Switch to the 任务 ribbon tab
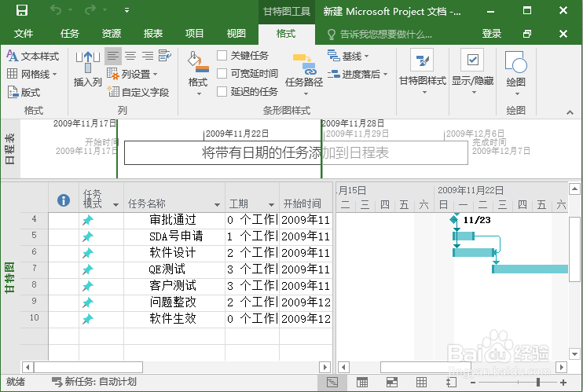The height and width of the screenshot is (392, 583). click(69, 34)
